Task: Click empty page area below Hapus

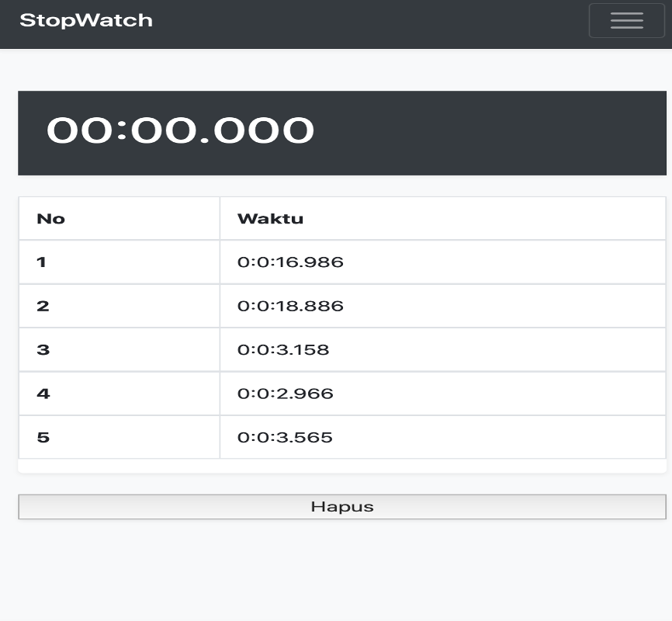Action: click(336, 571)
